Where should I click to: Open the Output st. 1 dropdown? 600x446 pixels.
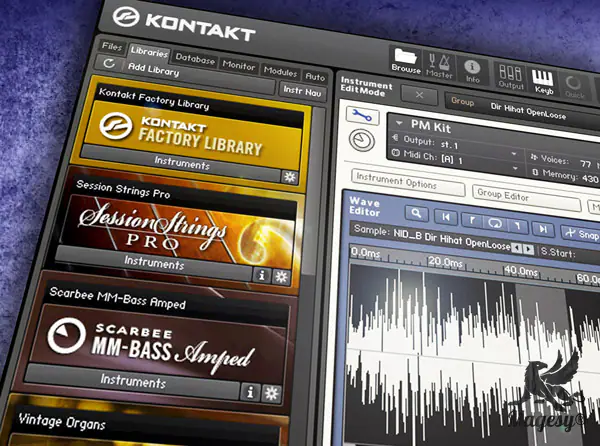point(514,154)
